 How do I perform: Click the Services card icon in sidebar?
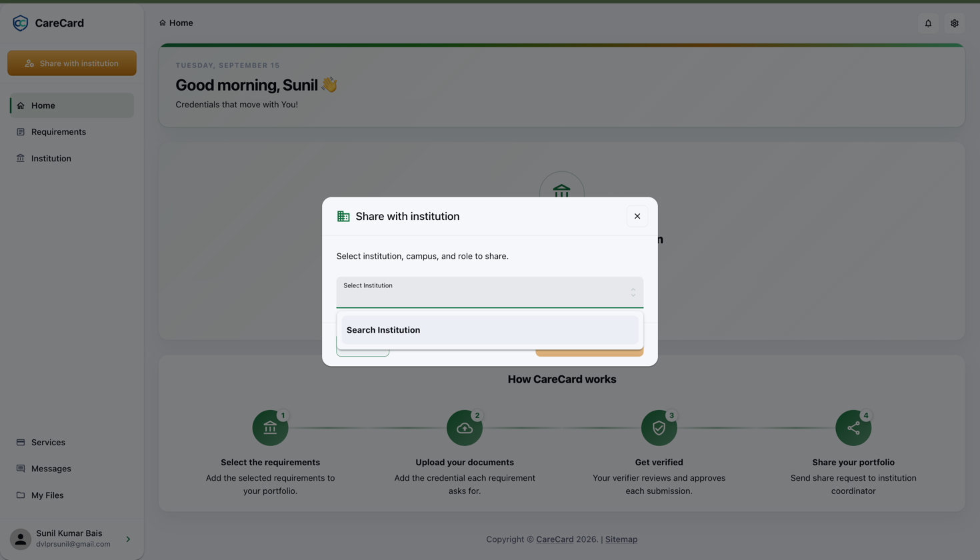21,442
